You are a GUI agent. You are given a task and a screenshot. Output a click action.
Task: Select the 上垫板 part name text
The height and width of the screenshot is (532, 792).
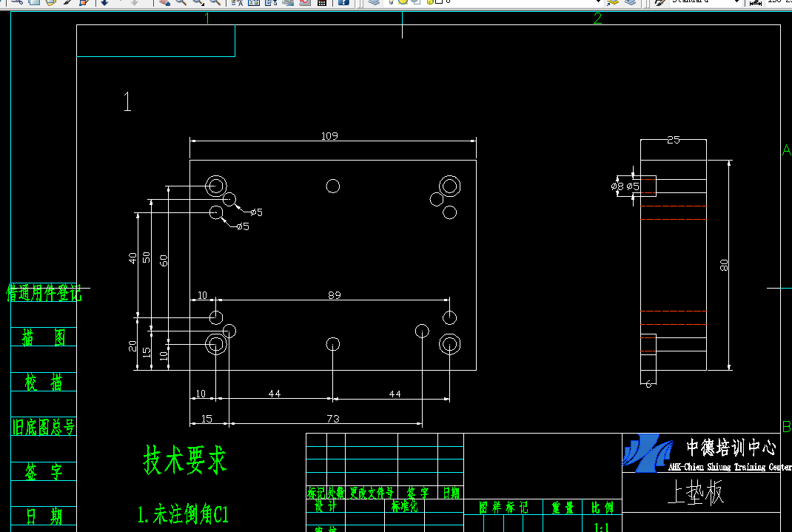click(x=696, y=492)
